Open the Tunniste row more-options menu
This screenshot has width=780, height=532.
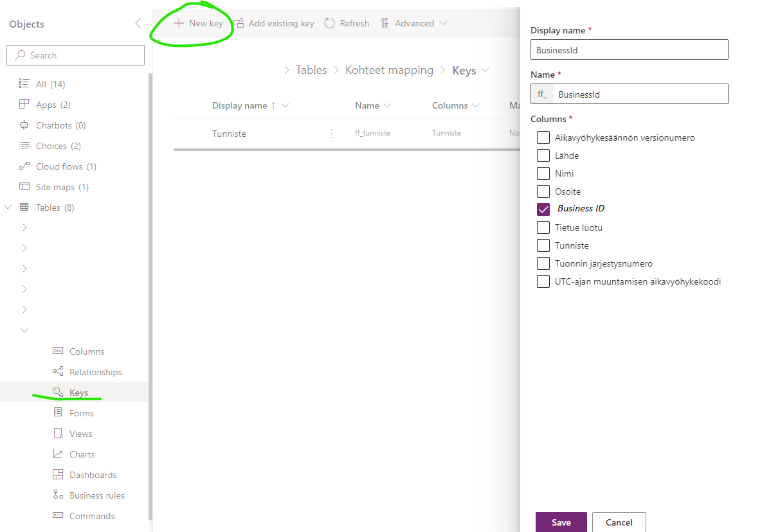click(x=332, y=134)
